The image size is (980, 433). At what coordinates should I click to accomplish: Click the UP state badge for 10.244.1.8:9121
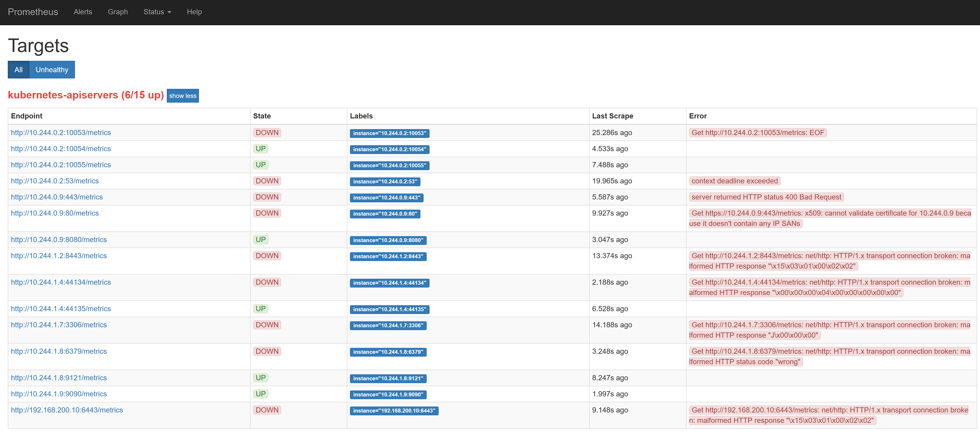point(261,378)
